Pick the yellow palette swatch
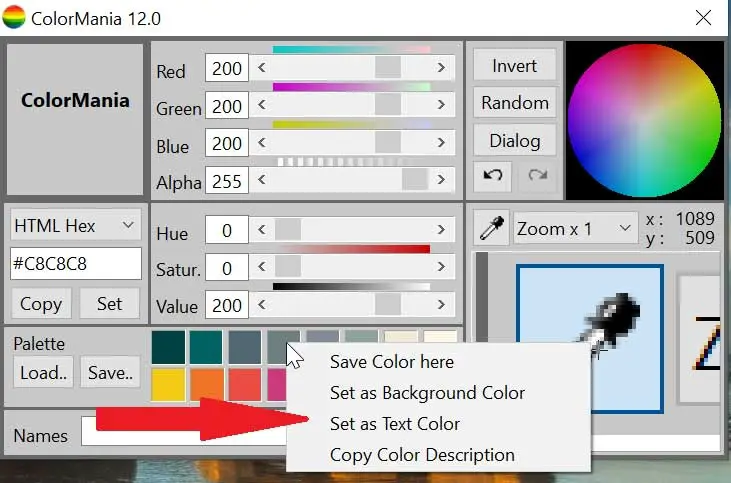The image size is (731, 483). [168, 384]
